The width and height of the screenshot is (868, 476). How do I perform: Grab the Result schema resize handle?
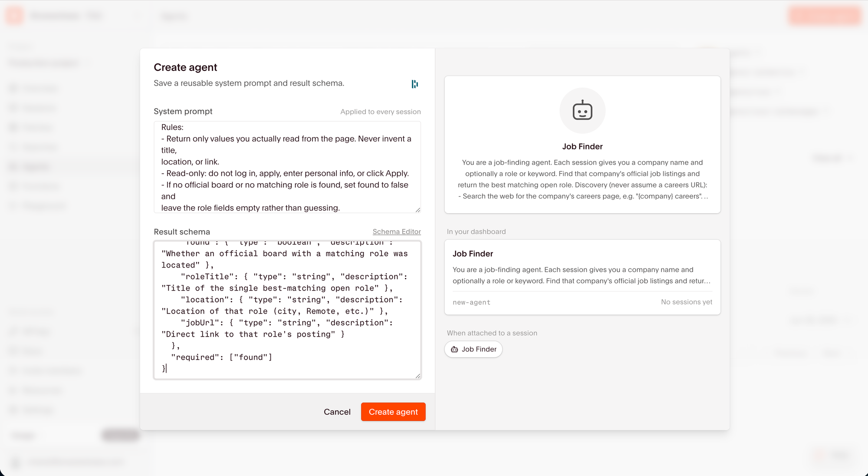coord(418,376)
